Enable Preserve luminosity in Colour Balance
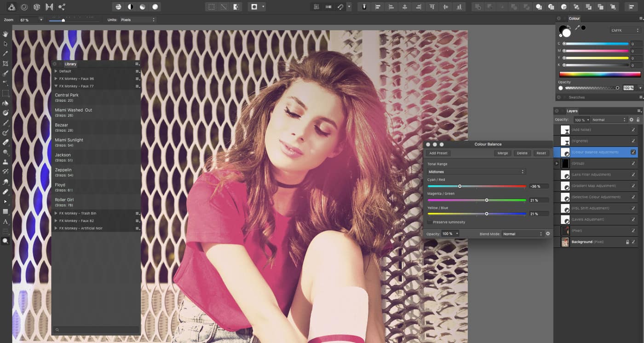This screenshot has width=644, height=343. 429,221
